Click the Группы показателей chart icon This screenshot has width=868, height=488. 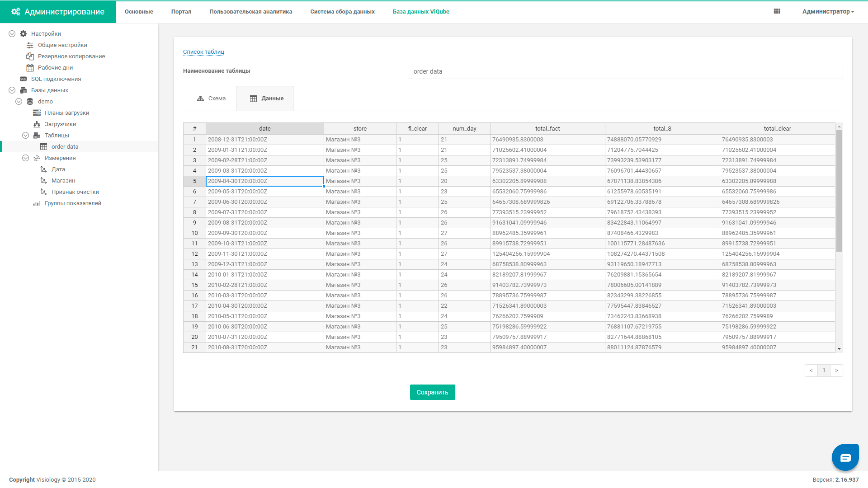click(x=37, y=203)
